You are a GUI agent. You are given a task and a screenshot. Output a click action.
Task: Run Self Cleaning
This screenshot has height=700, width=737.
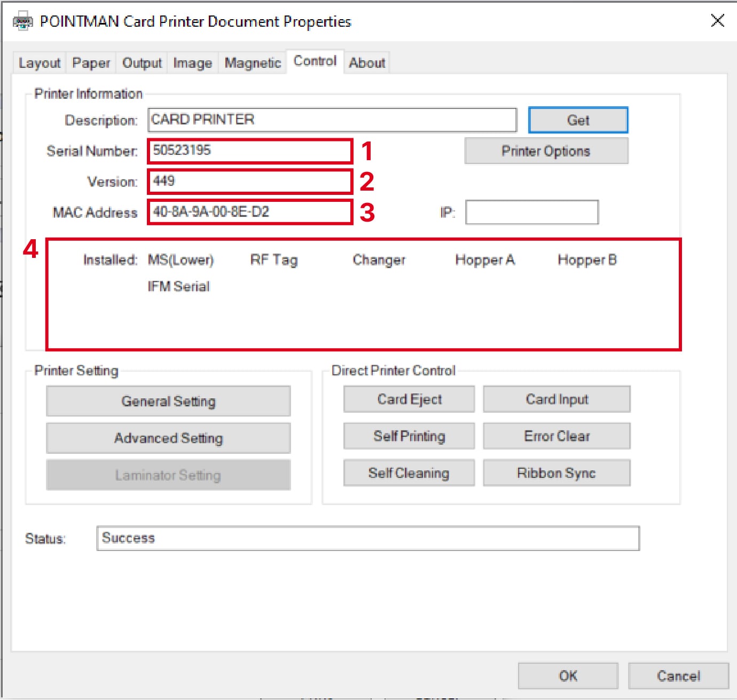(409, 473)
